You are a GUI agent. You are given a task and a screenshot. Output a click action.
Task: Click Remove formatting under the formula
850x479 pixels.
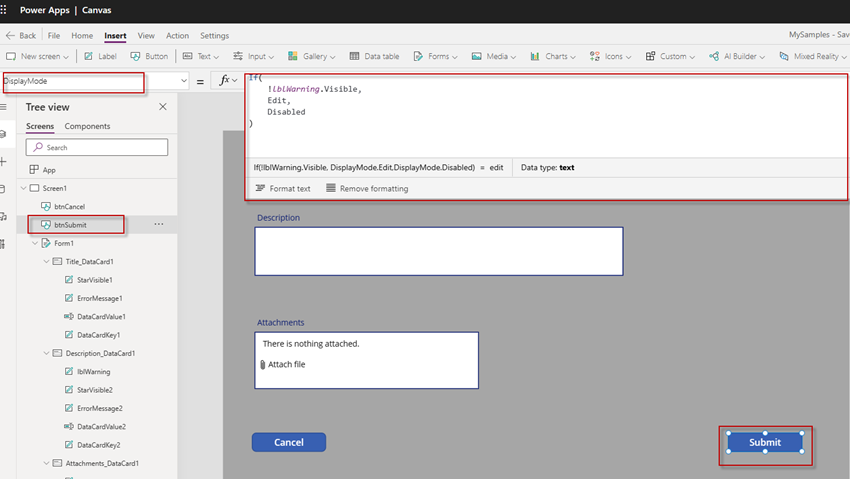[367, 189]
